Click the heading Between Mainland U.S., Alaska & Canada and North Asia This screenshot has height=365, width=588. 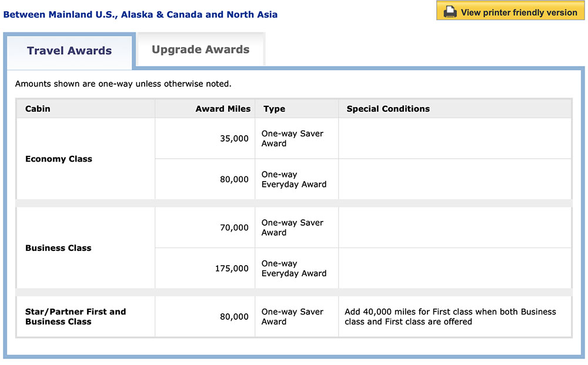pos(141,15)
